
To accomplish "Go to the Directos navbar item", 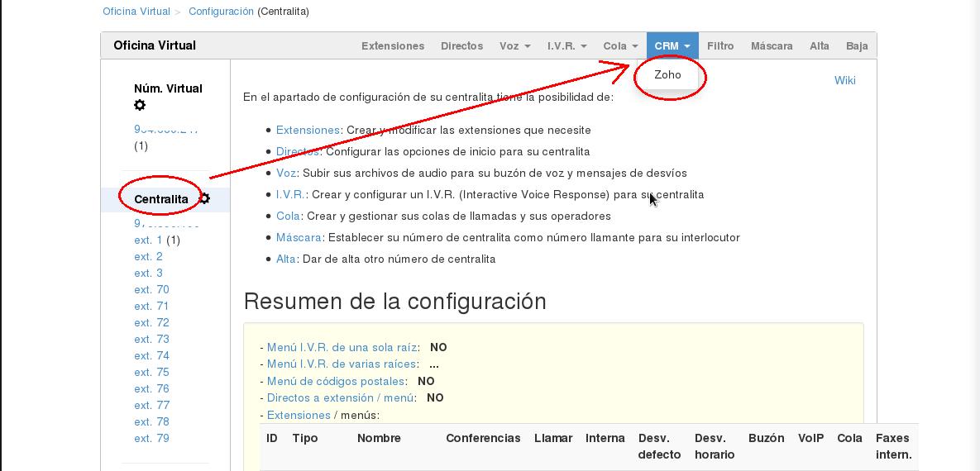I will click(x=461, y=46).
